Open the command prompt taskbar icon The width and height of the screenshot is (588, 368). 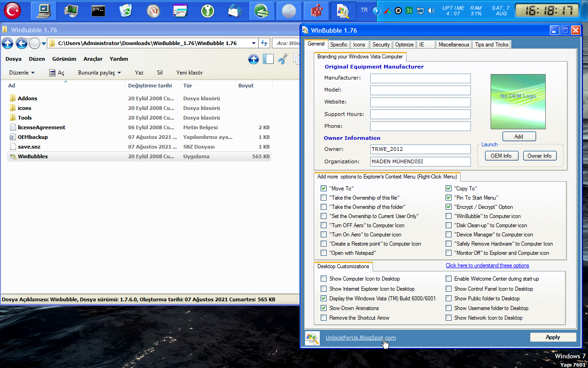pos(98,11)
